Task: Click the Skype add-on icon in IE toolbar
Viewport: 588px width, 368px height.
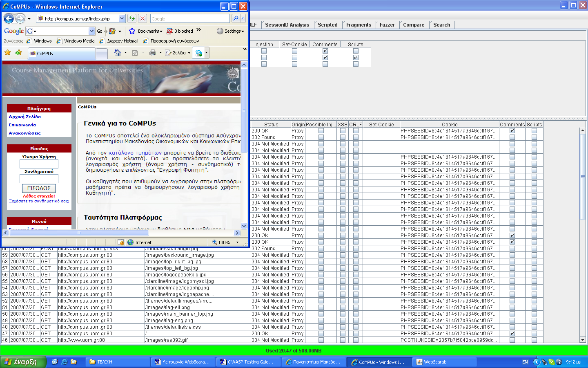Action: point(198,53)
